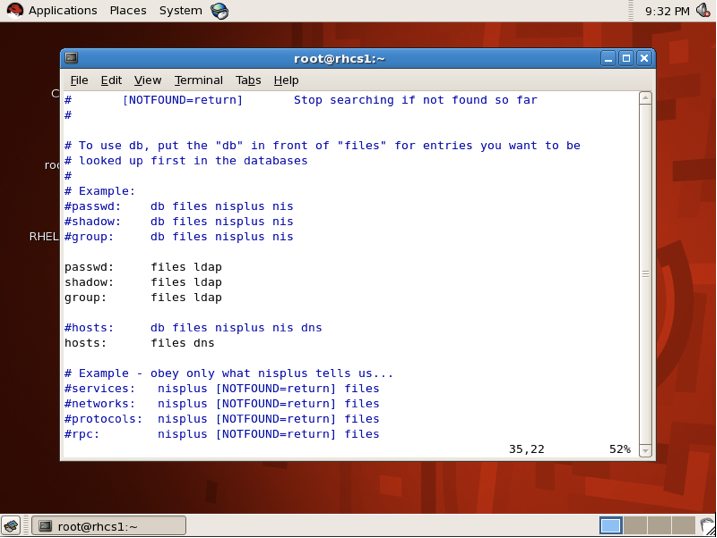Click the '52%' file position indicator
Screen dimensions: 717x538
pos(620,449)
